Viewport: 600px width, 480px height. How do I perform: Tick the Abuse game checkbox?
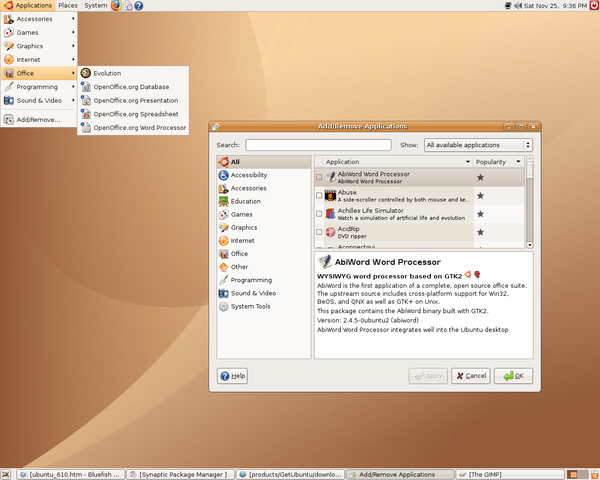click(x=319, y=196)
